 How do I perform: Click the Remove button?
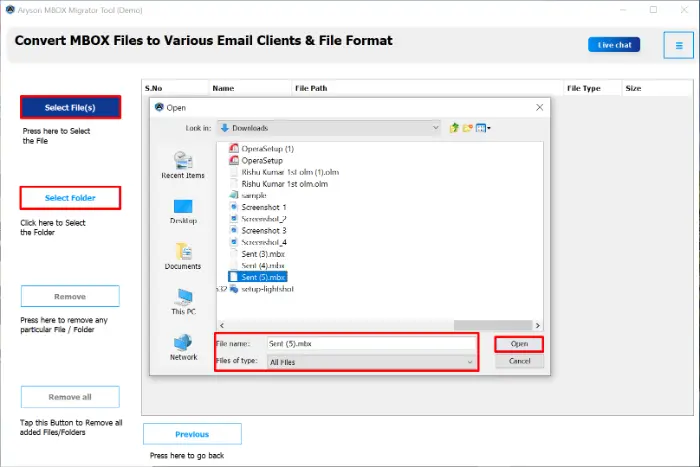point(70,296)
